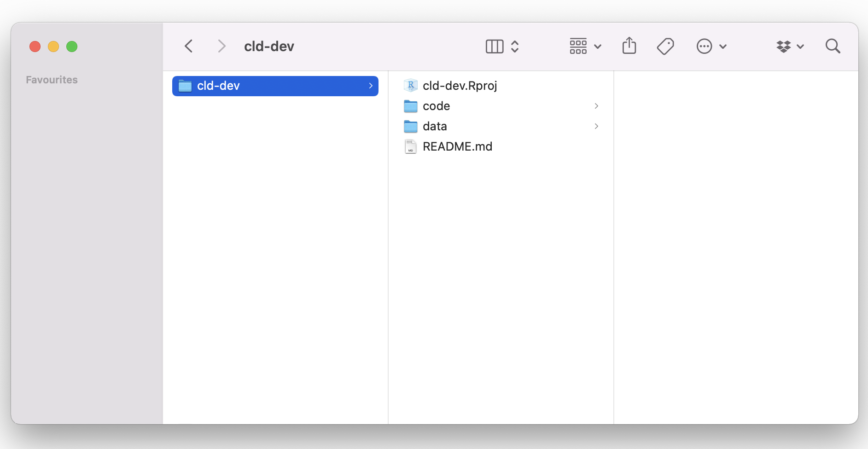Open the group-by items icon
The width and height of the screenshot is (868, 449).
point(578,46)
